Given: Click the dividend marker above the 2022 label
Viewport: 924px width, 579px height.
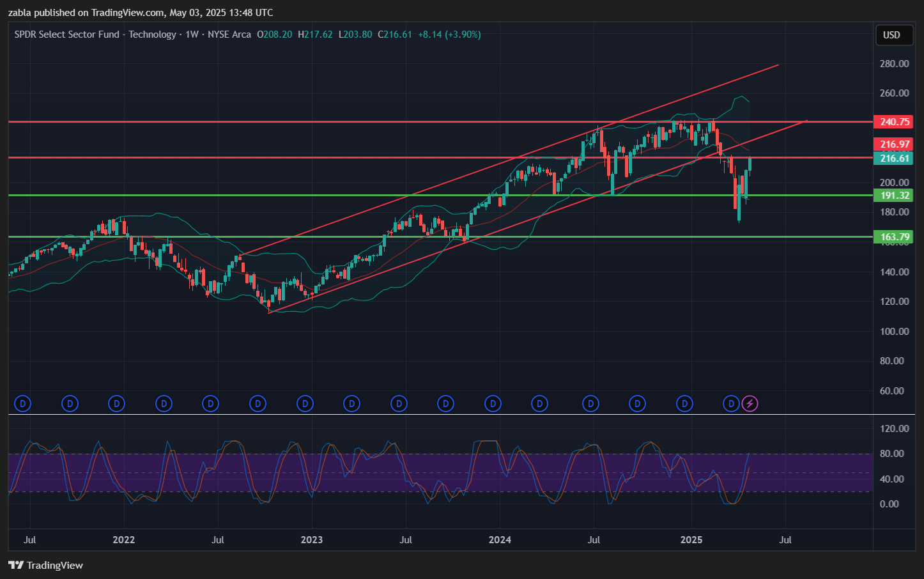Looking at the screenshot, I should [x=116, y=403].
